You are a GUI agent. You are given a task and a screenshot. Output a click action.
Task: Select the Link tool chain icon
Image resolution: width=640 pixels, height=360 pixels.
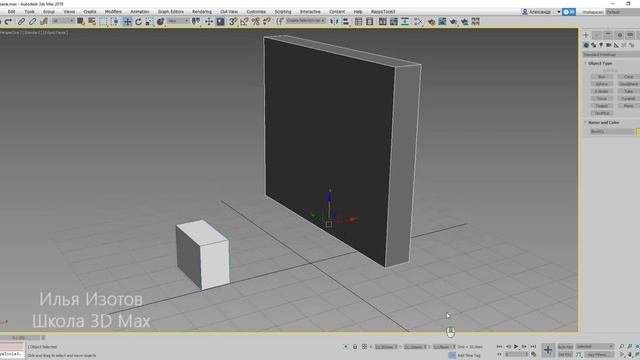click(21, 22)
